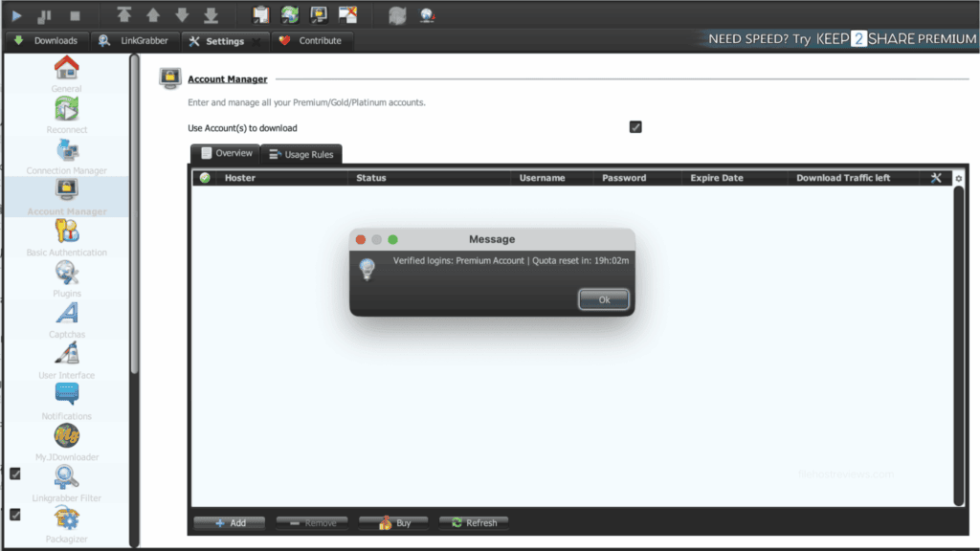Open Plugins settings in sidebar

(66, 279)
